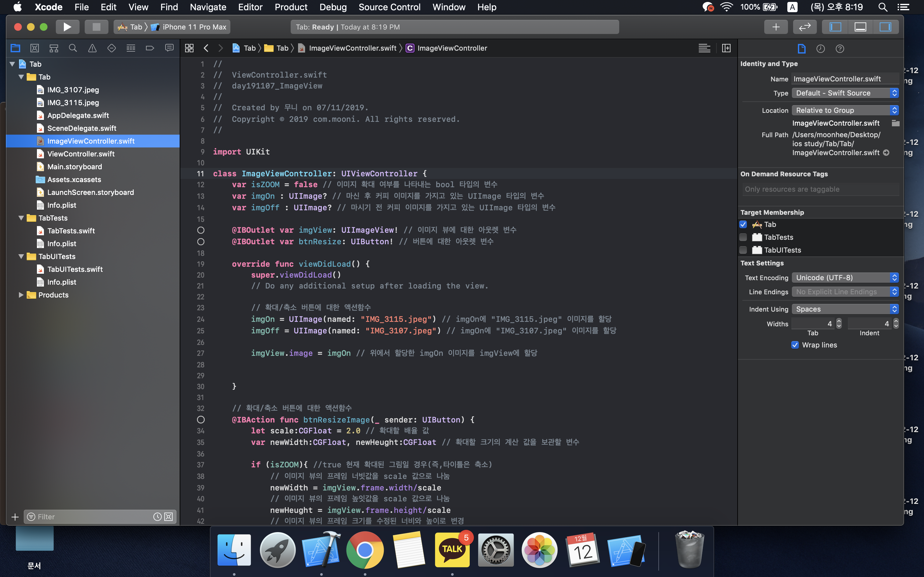Open the Product menu
Screen dimensions: 924x577
coord(291,7)
